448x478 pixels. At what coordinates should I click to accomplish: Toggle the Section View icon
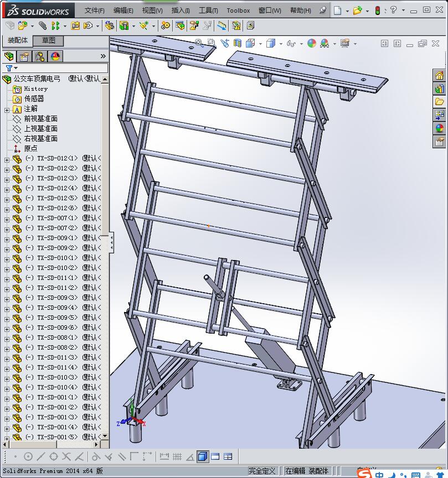pyautogui.click(x=237, y=43)
